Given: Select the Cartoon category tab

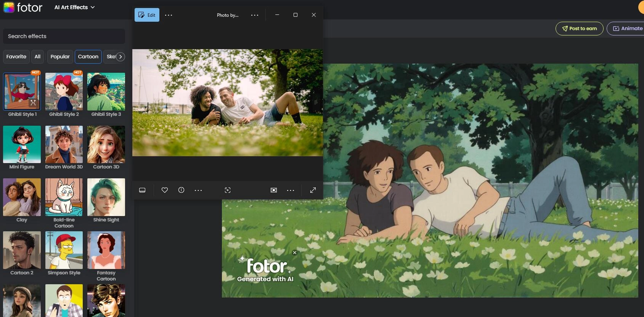Looking at the screenshot, I should 88,57.
